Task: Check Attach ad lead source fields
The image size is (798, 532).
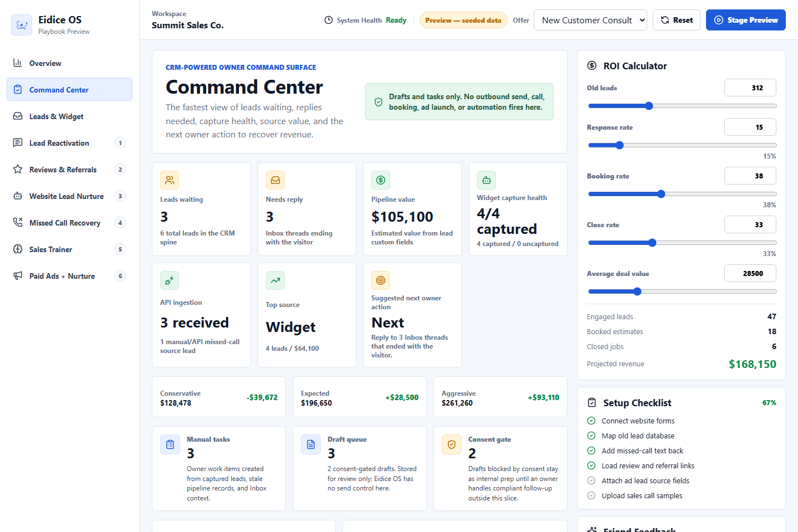Action: pyautogui.click(x=591, y=480)
